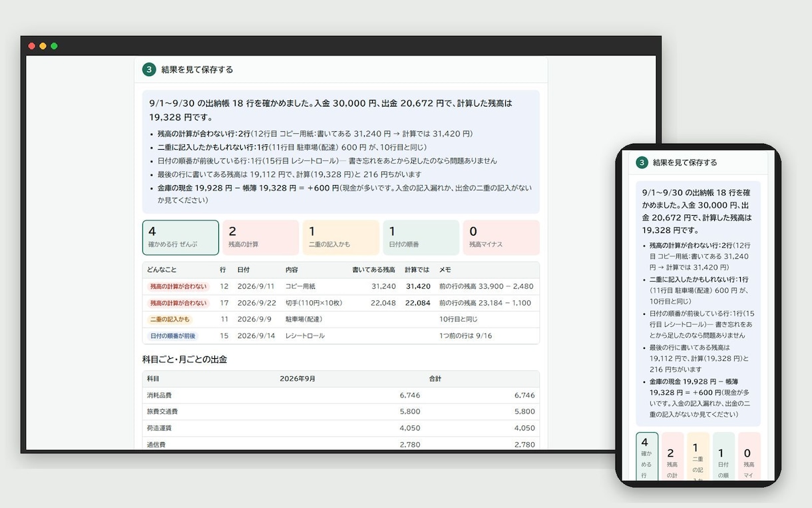Click the 消耗品費 row label
This screenshot has height=508, width=812.
tap(159, 395)
